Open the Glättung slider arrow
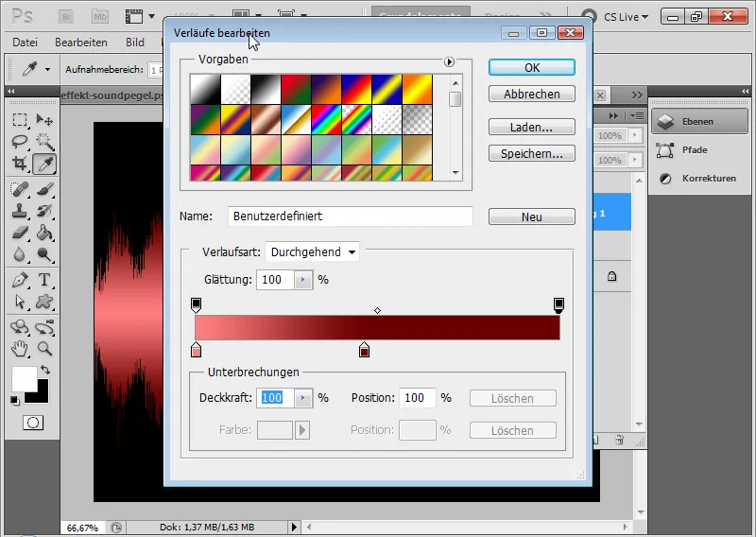This screenshot has width=756, height=537. point(303,280)
